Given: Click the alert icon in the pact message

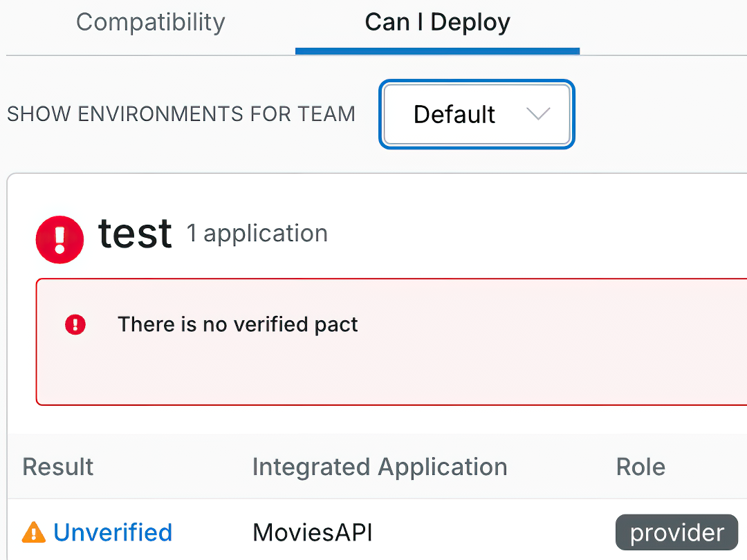Looking at the screenshot, I should [x=75, y=325].
